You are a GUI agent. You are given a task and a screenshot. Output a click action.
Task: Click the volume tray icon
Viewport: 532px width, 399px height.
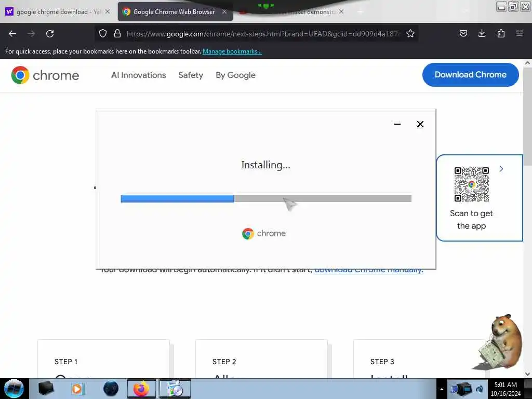coord(480,389)
